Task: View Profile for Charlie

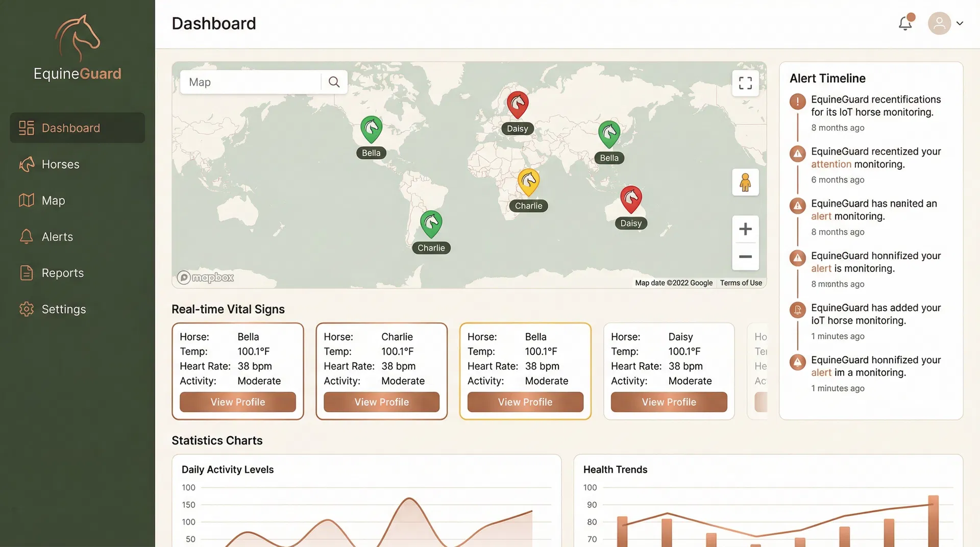Action: point(381,402)
